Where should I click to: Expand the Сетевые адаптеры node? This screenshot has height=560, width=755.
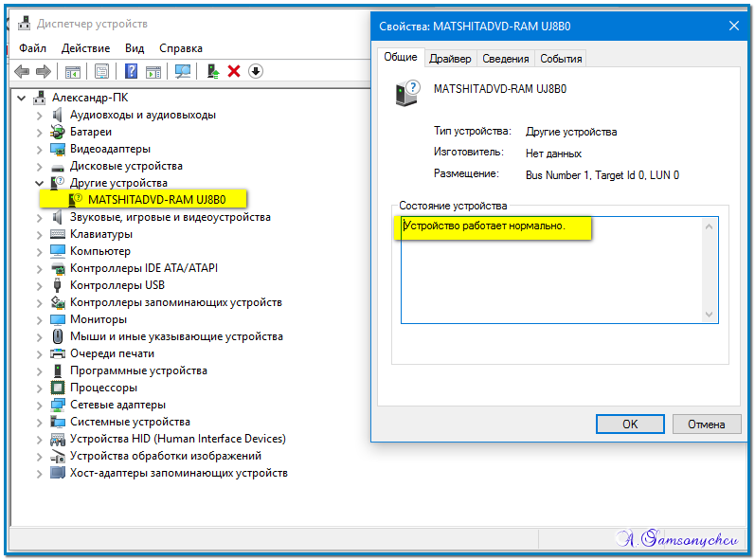pyautogui.click(x=39, y=406)
